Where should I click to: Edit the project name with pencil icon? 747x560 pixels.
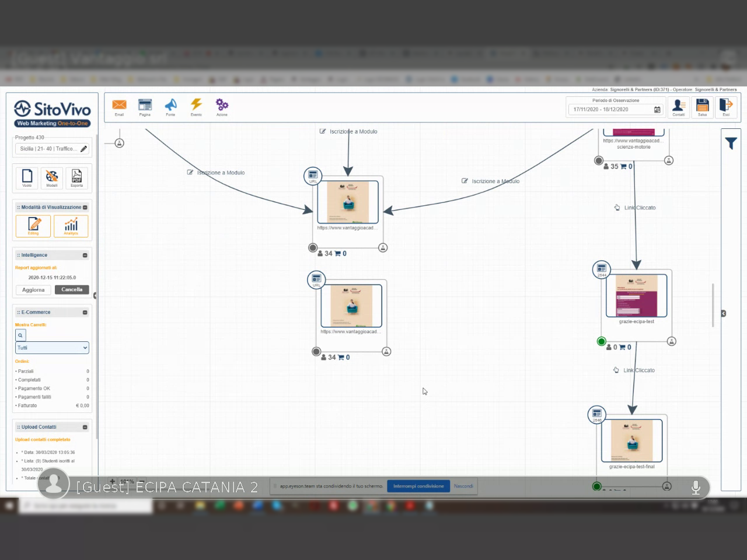point(83,149)
